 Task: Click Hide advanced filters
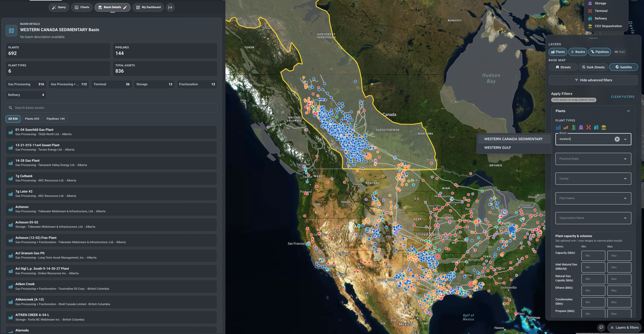click(593, 80)
